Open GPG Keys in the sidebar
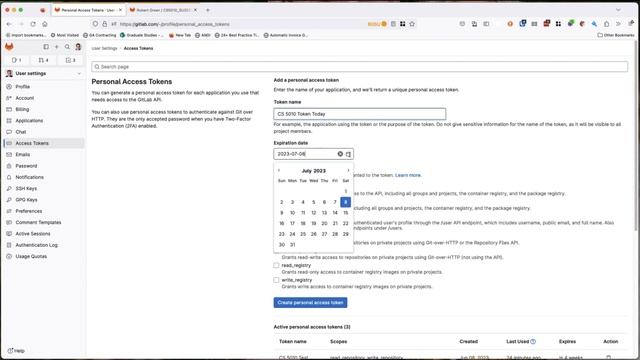Screen dimensions: 640x360 44,200
